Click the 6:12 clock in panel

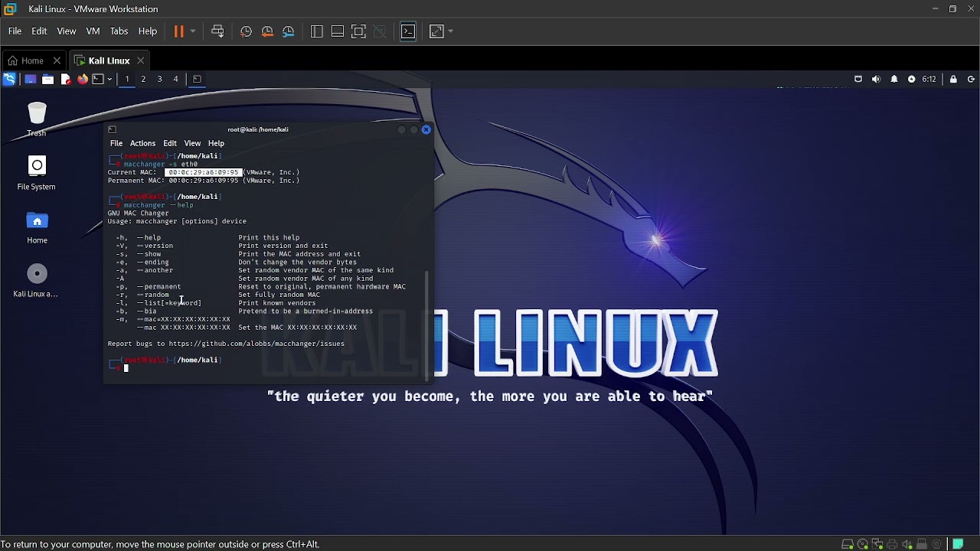pyautogui.click(x=929, y=79)
